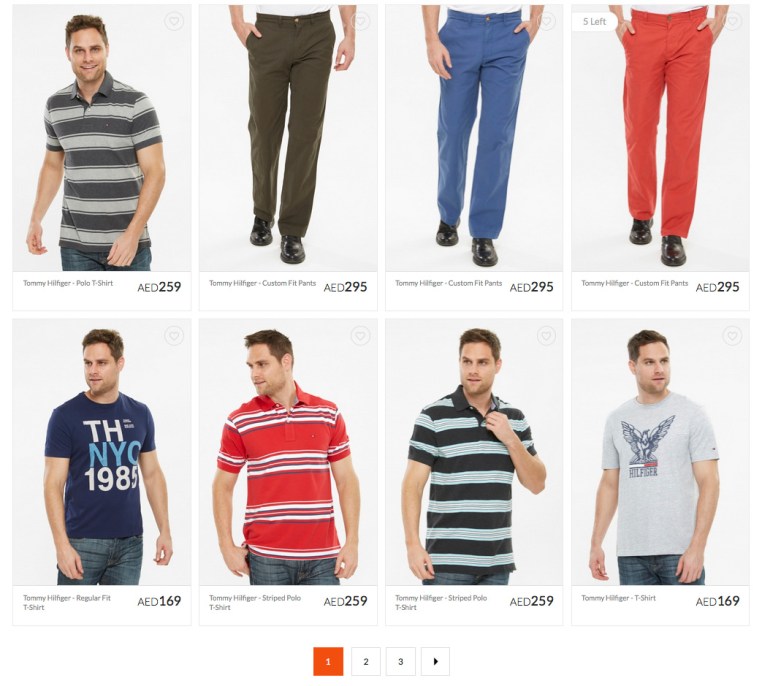Click the grey Hilfiger eagle T-Shirt photo
Screen dimensions: 762x686
coord(660,452)
